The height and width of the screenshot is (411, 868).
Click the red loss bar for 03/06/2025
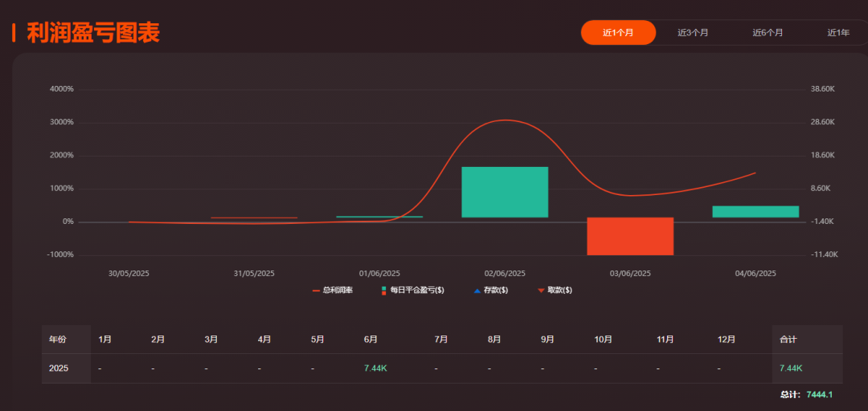coord(630,236)
